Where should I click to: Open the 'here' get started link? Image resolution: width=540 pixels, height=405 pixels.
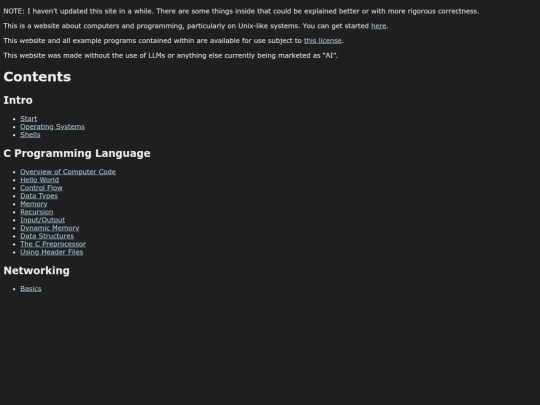pos(378,26)
